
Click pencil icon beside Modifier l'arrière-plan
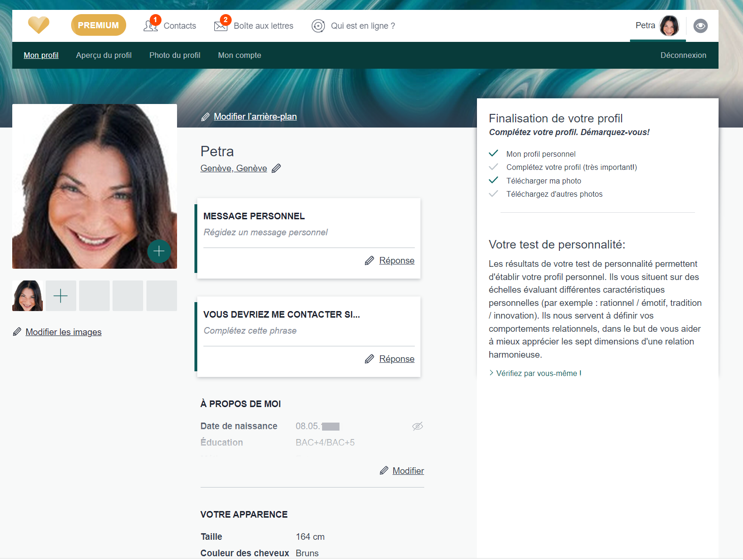[205, 117]
